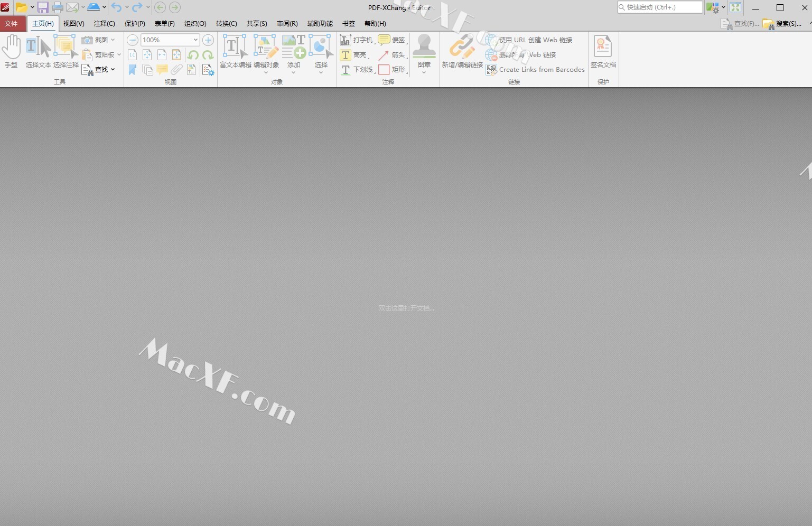The width and height of the screenshot is (812, 526).
Task: Choose the Sticky Note tool (便签)
Action: [393, 40]
